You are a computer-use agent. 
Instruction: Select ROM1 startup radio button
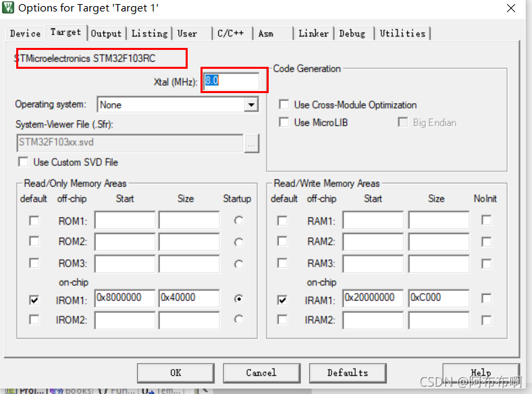238,221
